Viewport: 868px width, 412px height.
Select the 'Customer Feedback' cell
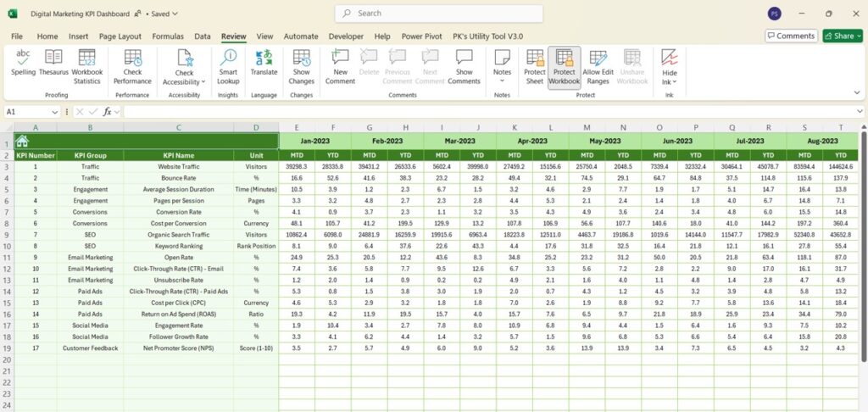[x=90, y=348]
